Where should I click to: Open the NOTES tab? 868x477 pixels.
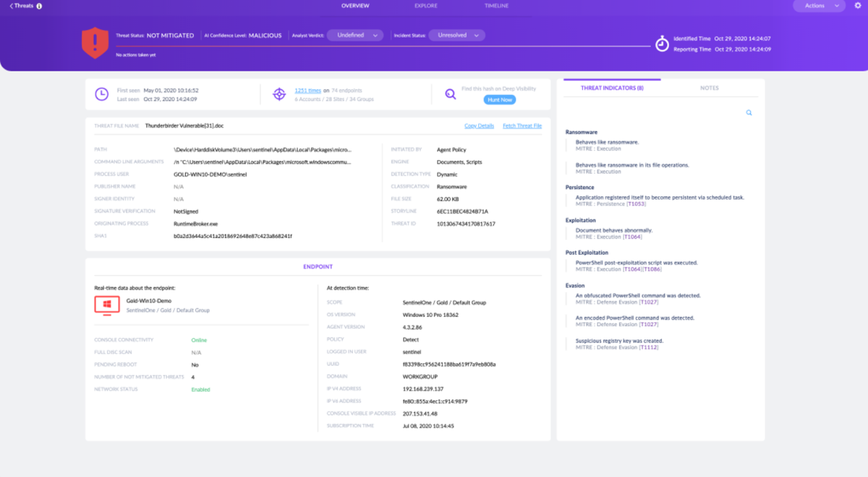point(710,88)
